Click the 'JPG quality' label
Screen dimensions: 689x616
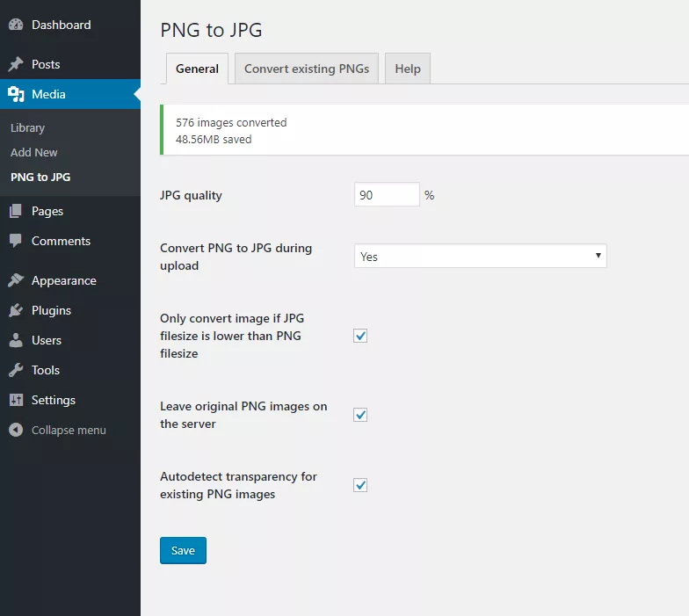(191, 195)
